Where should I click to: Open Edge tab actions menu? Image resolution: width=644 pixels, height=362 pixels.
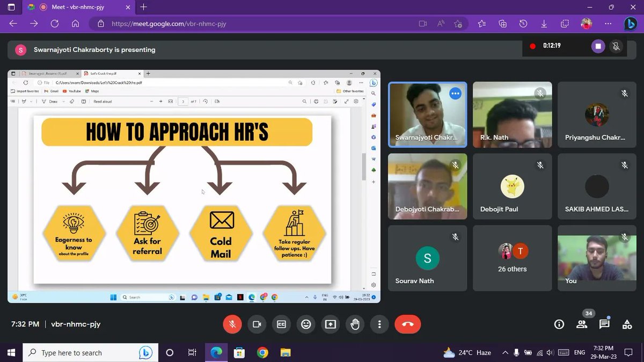pyautogui.click(x=12, y=8)
